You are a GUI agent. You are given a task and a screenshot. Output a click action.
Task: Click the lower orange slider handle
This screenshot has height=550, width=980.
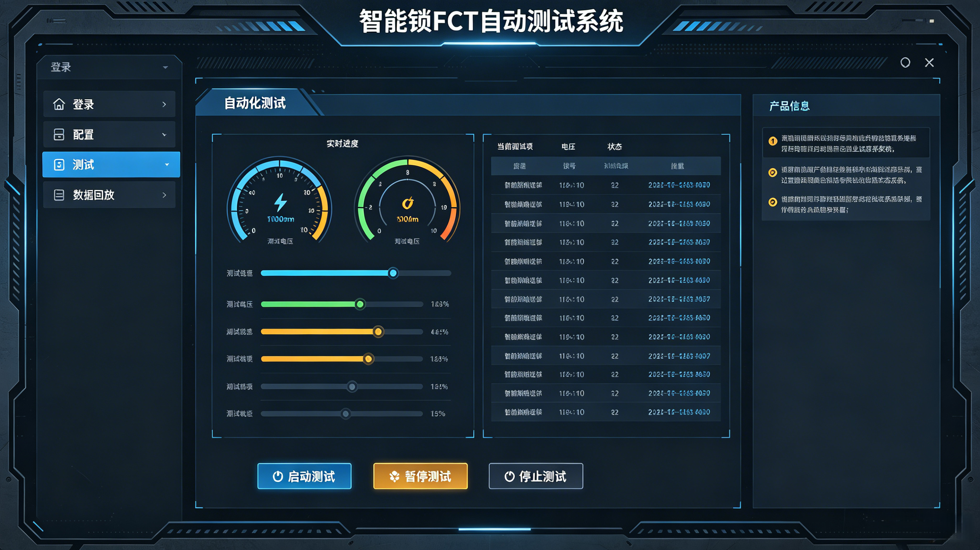[x=368, y=359]
